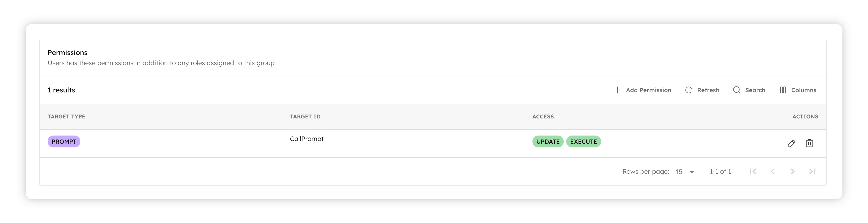Expand the dropdown arrow next to 15
This screenshot has width=868, height=223.
(692, 172)
